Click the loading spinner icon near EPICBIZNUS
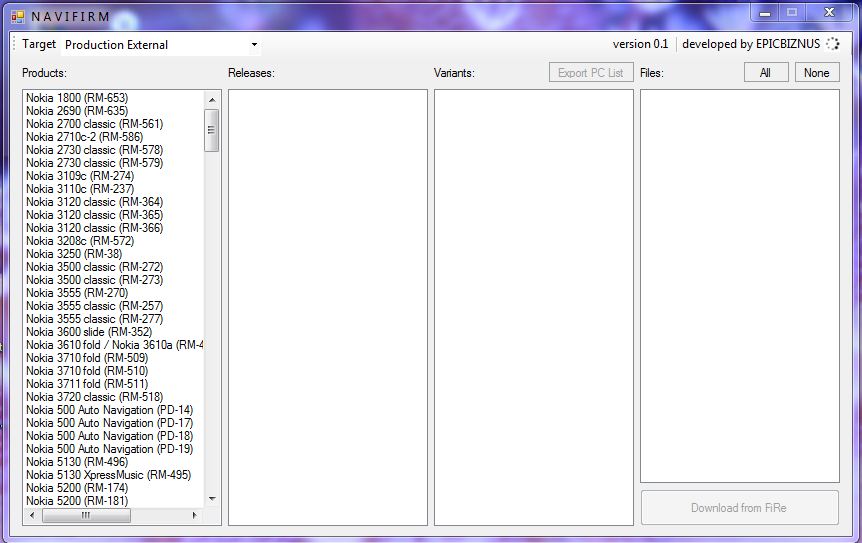This screenshot has width=862, height=543. [x=833, y=44]
